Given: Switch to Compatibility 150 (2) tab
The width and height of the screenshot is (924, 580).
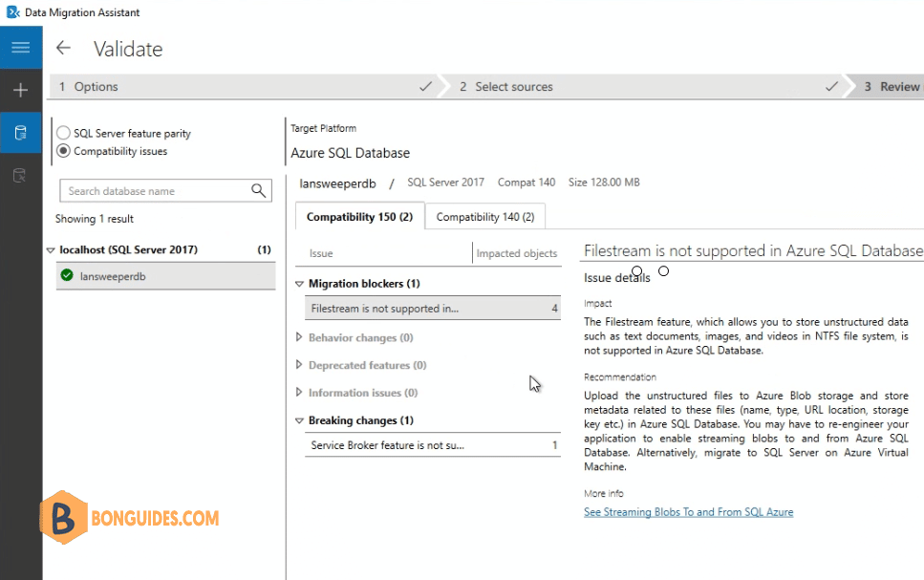Looking at the screenshot, I should 359,217.
